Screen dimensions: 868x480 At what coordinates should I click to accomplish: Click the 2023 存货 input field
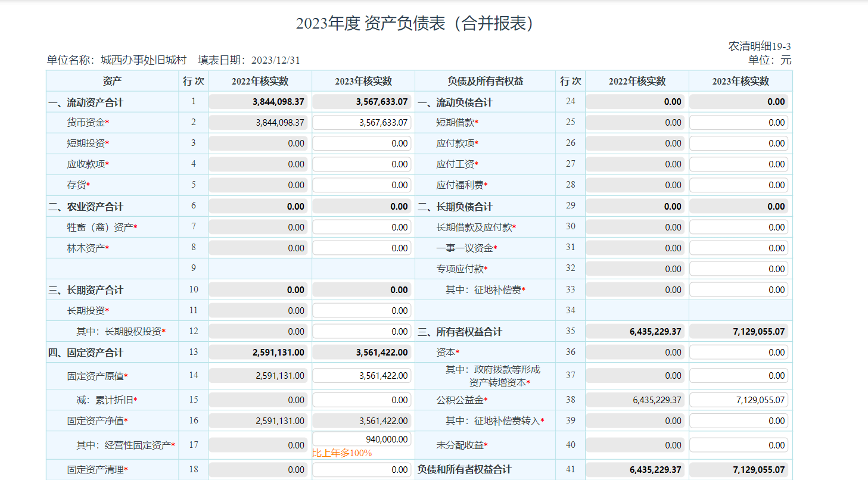pos(362,185)
